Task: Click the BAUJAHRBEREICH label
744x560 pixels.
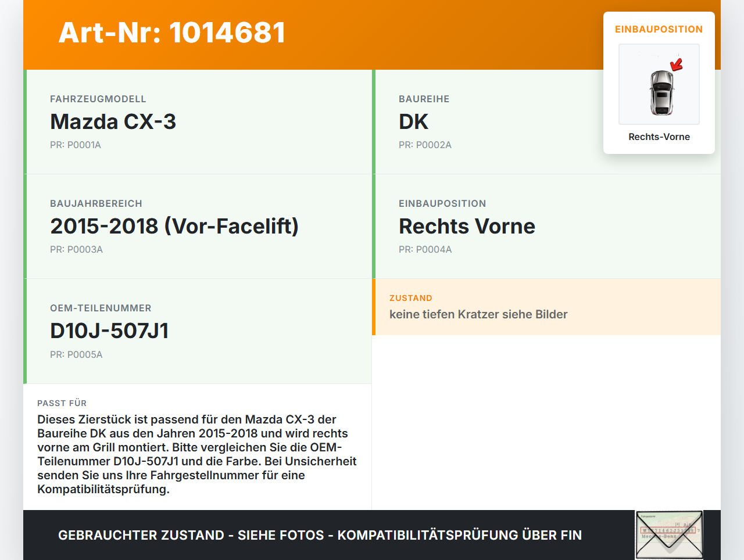Action: pos(96,203)
